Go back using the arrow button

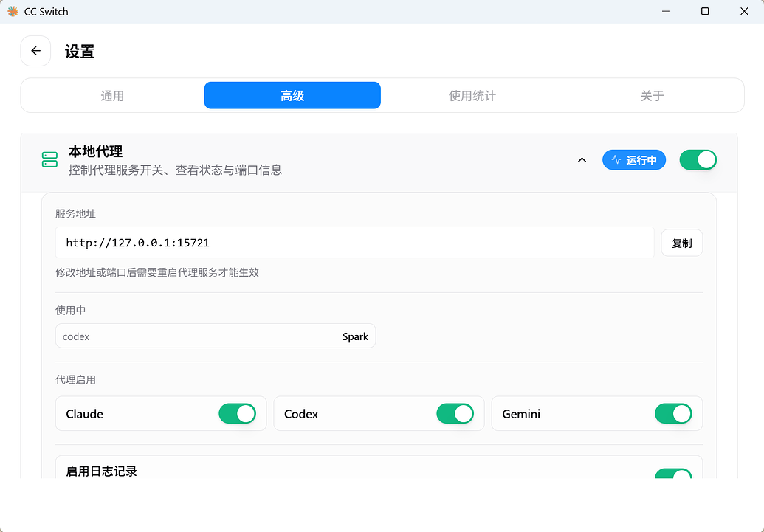click(x=35, y=51)
